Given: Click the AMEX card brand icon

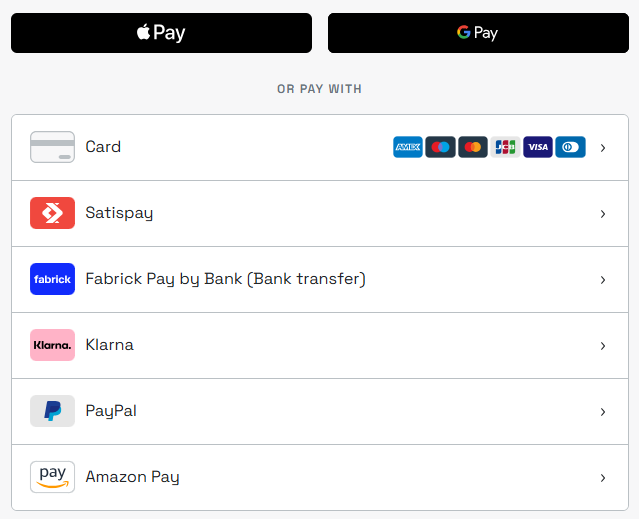Looking at the screenshot, I should (408, 147).
